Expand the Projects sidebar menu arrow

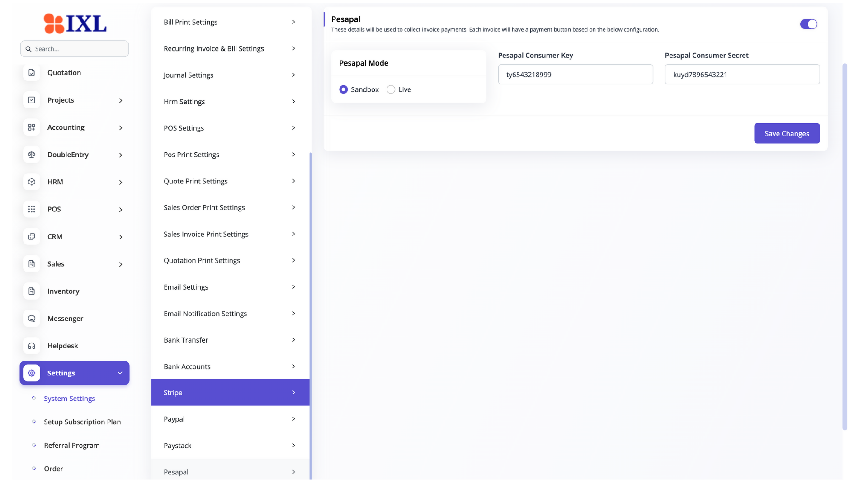[x=121, y=100]
